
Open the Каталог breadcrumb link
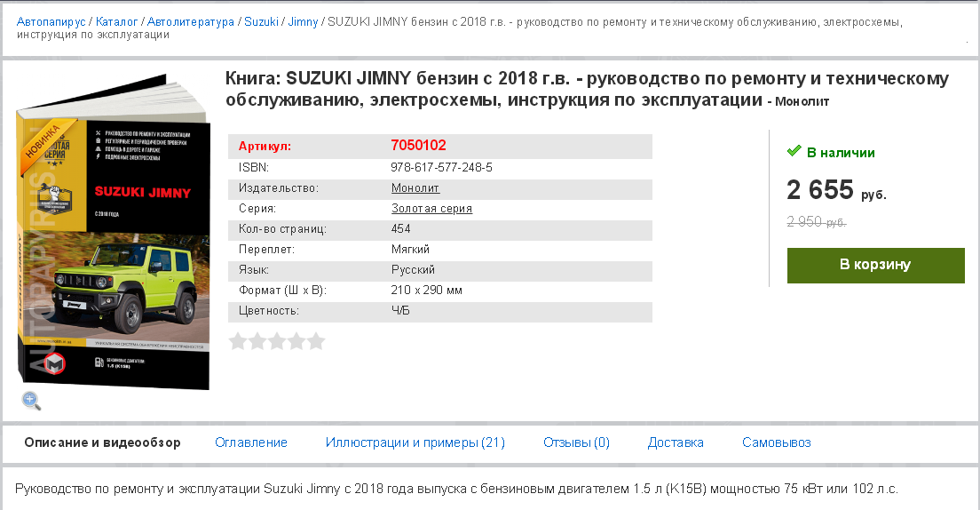tap(116, 22)
